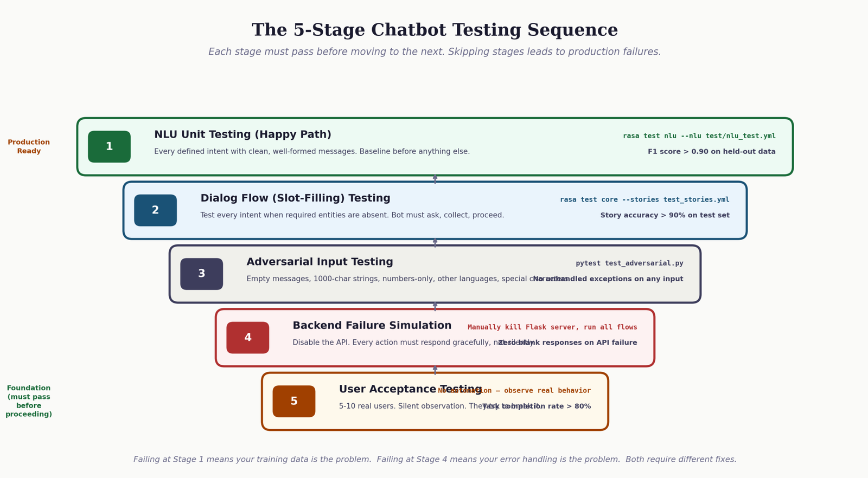Select the "pytest test_adversarial.py" command text
The height and width of the screenshot is (478, 868).
tap(629, 263)
